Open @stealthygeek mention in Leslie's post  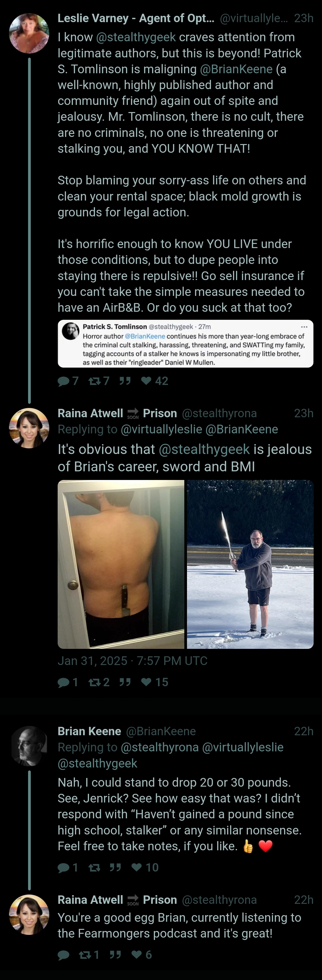coord(136,37)
